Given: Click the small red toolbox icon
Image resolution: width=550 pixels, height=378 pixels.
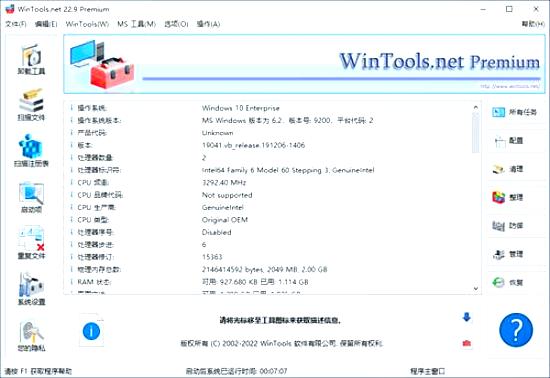Looking at the screenshot, I should [467, 343].
